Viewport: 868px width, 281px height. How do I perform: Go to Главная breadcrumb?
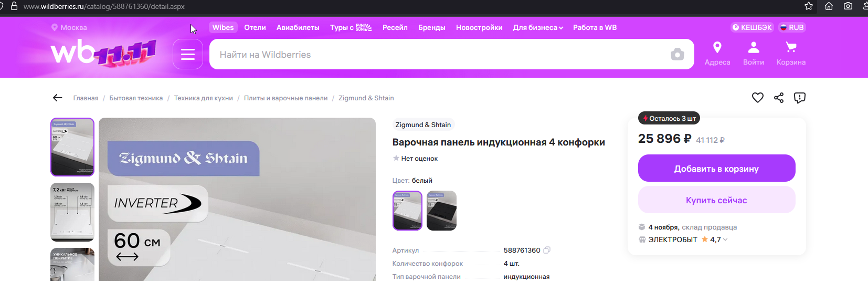86,98
